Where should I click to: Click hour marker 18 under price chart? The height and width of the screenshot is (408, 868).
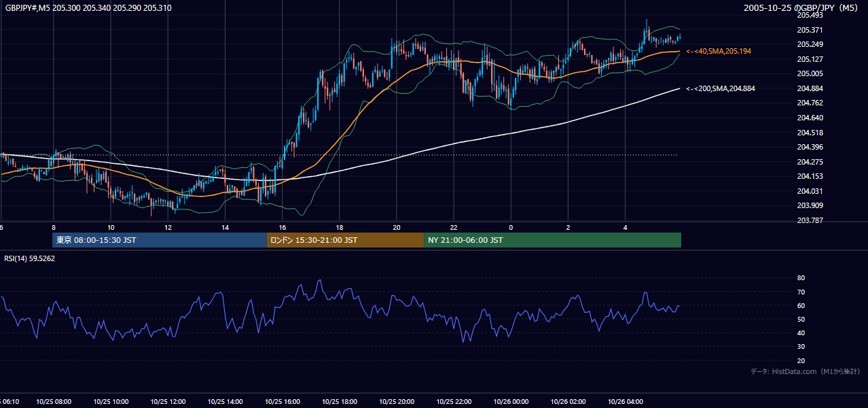[339, 227]
